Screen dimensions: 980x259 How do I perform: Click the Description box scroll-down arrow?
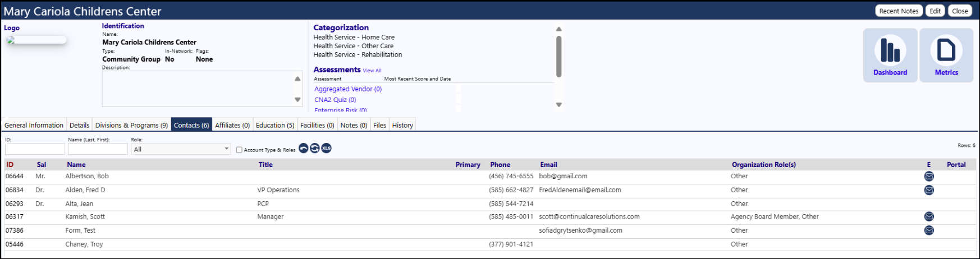click(x=297, y=100)
